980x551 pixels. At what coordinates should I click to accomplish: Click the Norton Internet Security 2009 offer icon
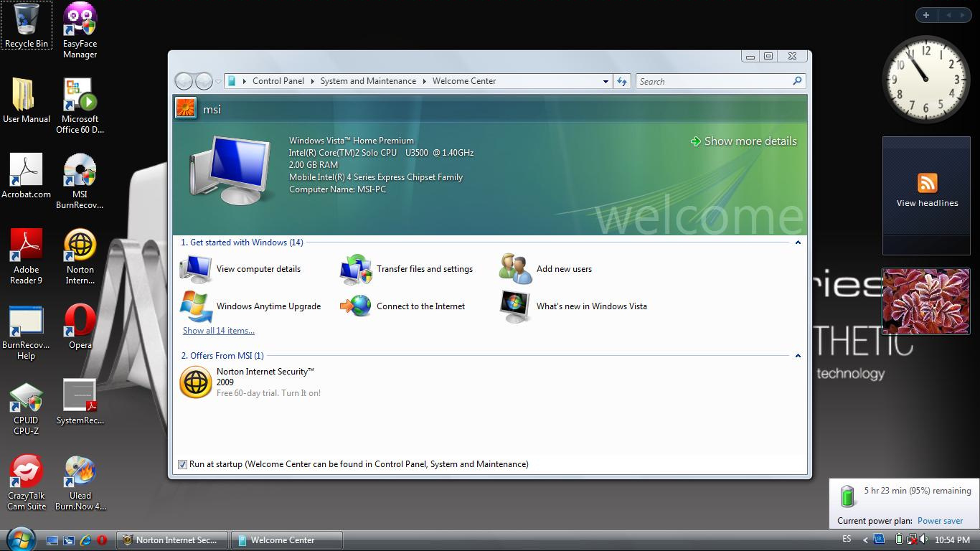point(196,382)
